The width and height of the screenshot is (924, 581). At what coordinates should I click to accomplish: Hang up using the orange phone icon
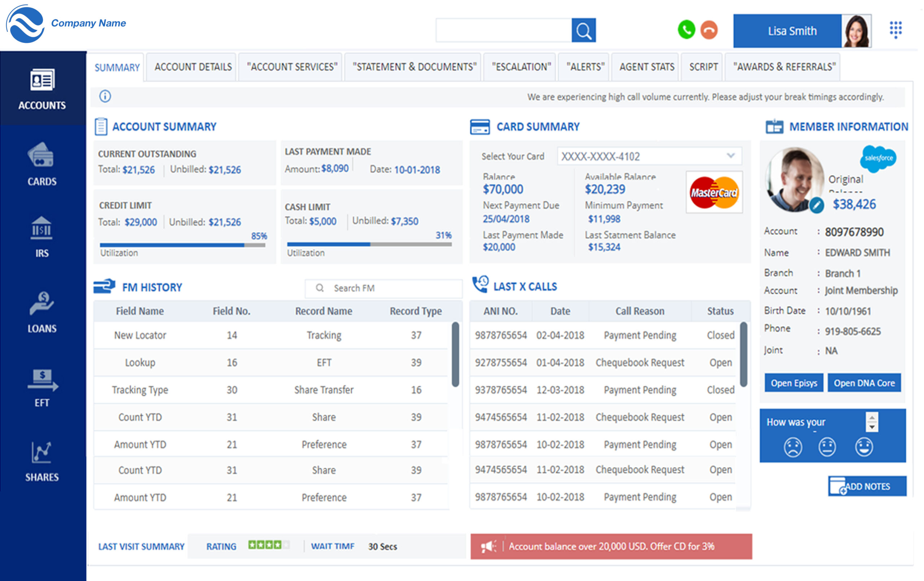pyautogui.click(x=709, y=30)
